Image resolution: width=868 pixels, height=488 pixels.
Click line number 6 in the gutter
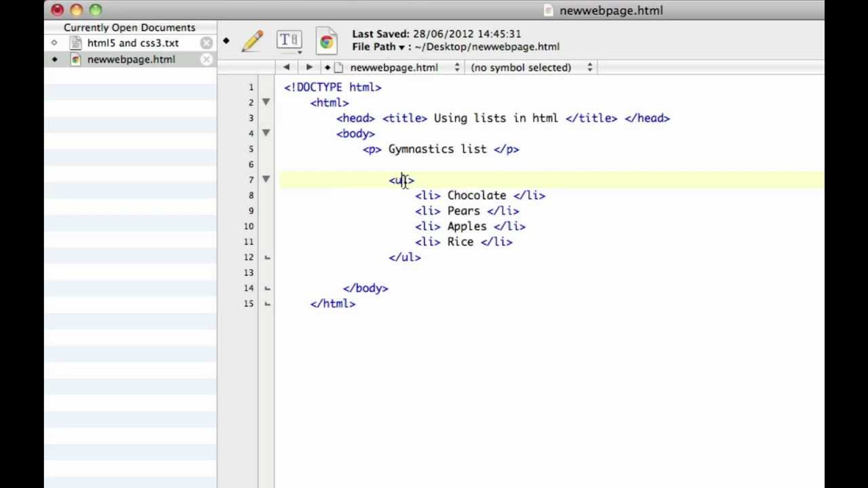[x=251, y=165]
